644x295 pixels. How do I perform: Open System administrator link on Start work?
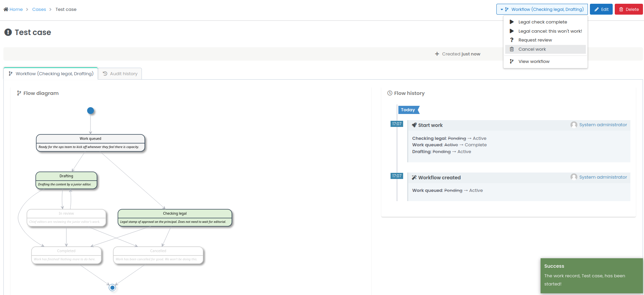pos(603,125)
